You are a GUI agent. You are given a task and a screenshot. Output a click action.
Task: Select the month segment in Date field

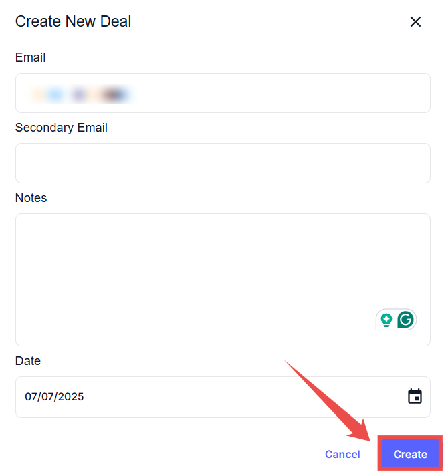tap(31, 397)
